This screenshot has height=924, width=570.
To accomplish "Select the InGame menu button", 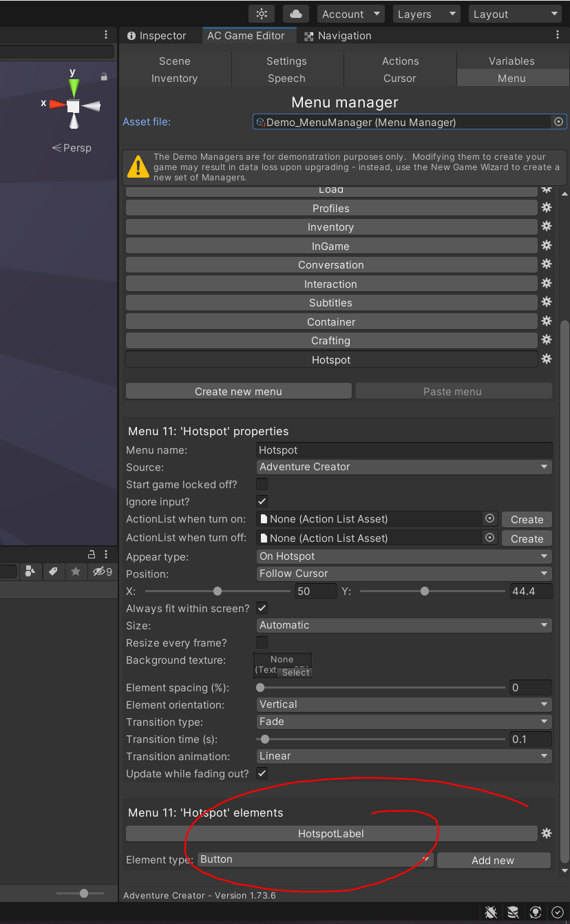I will (331, 246).
